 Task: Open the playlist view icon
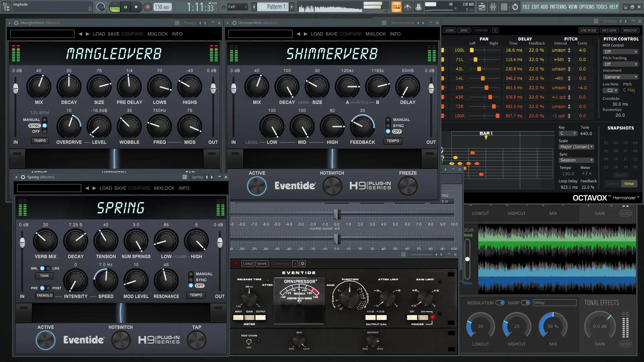pos(482,7)
